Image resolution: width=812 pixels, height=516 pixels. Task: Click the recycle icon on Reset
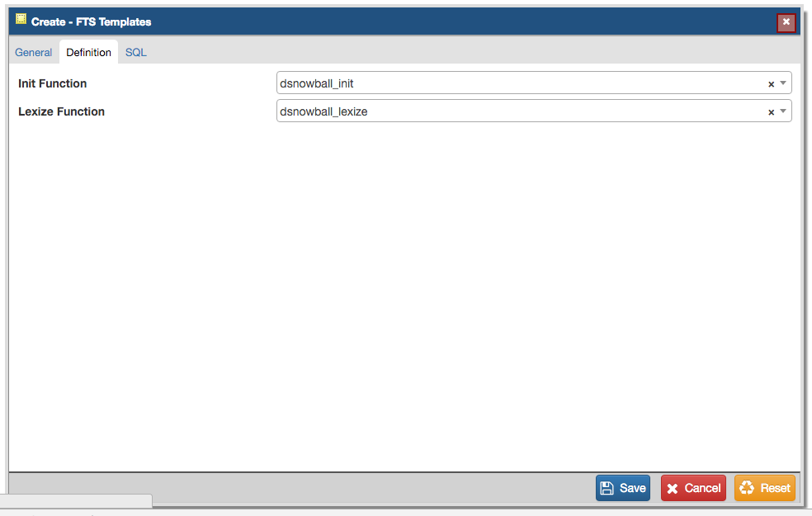pyautogui.click(x=747, y=487)
